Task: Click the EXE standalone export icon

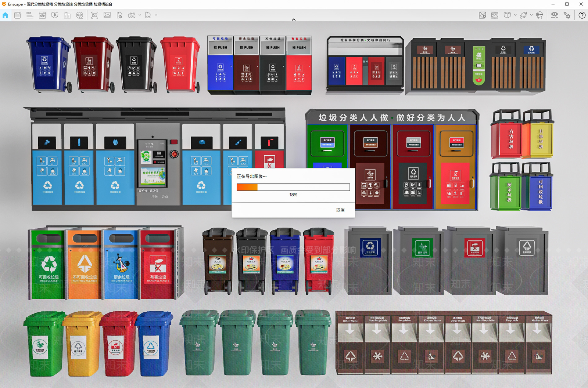Action: [x=148, y=15]
